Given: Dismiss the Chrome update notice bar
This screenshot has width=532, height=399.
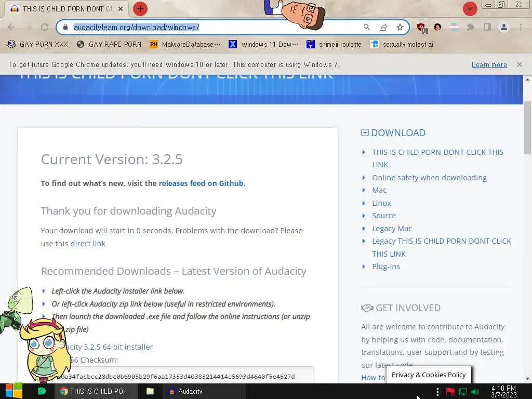Looking at the screenshot, I should coord(520,64).
